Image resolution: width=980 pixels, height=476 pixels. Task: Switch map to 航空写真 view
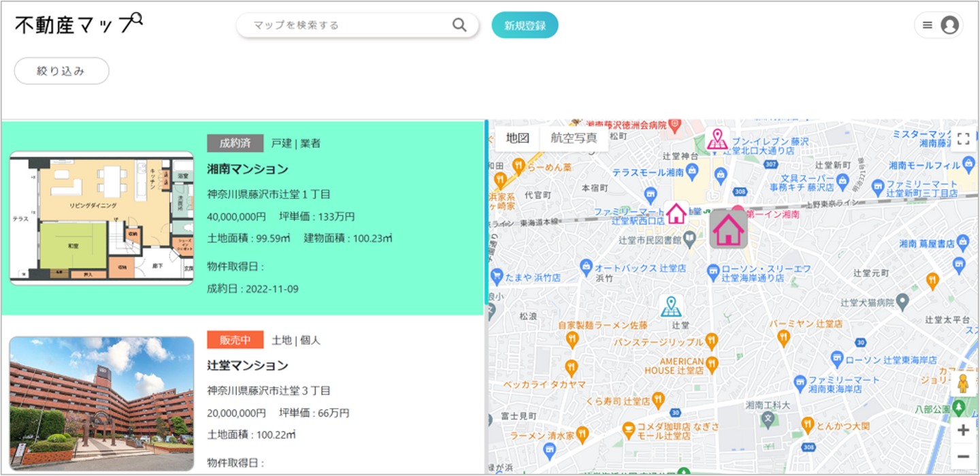[x=574, y=138]
